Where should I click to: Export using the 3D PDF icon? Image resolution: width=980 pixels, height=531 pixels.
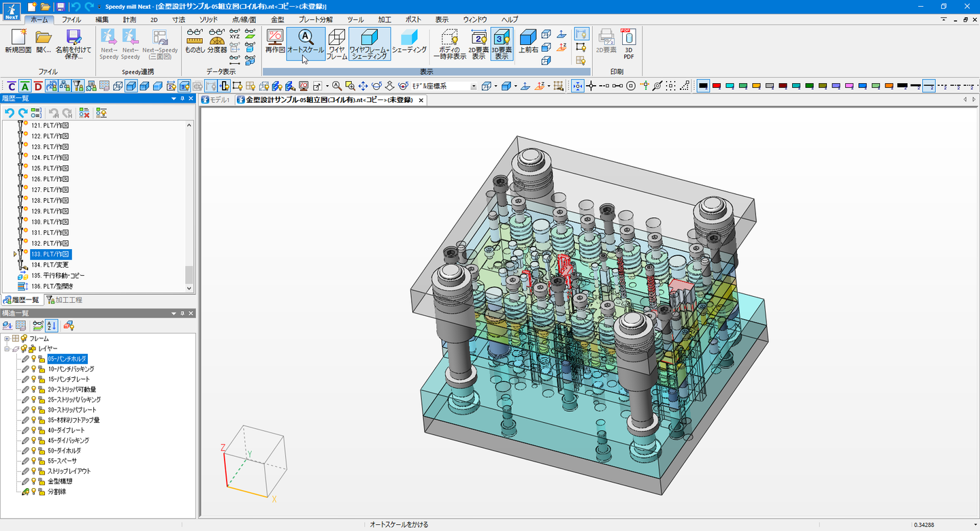[629, 43]
